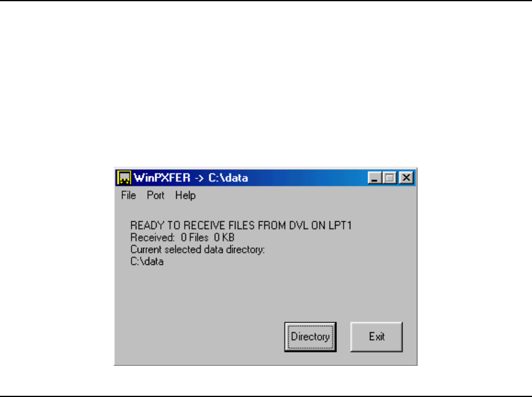Click the C:\data path in message area
Image resolution: width=532 pixels, height=397 pixels.
tap(147, 261)
